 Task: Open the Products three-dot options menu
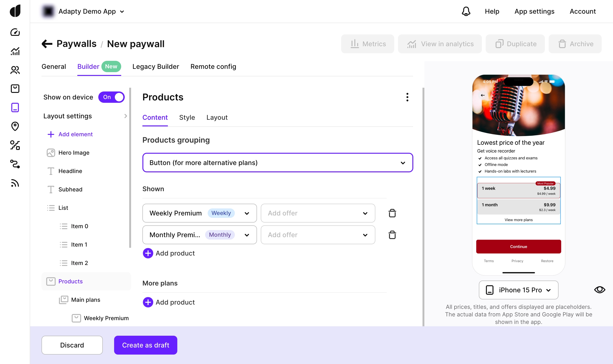(407, 97)
